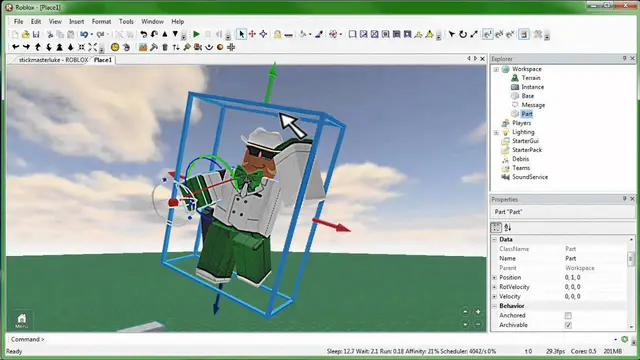Open the Format menu
The height and width of the screenshot is (360, 640).
click(101, 21)
